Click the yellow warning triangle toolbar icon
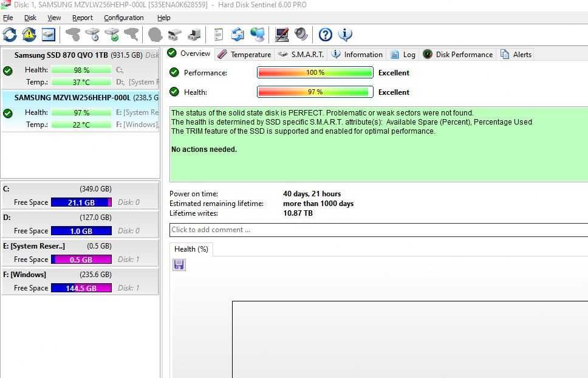 tap(29, 35)
